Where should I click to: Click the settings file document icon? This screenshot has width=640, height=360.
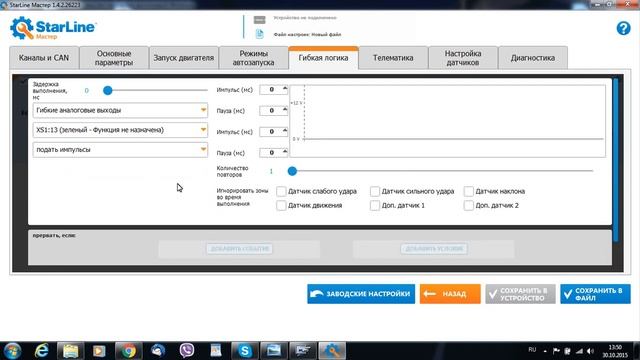[x=260, y=34]
